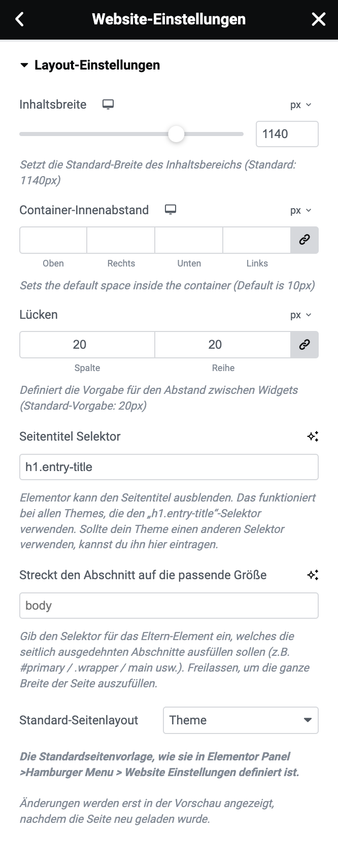Click the Oben padding input

pyautogui.click(x=53, y=240)
